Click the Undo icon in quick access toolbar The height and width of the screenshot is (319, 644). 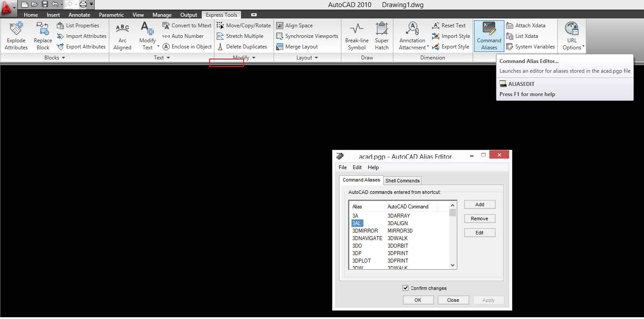[55, 4]
